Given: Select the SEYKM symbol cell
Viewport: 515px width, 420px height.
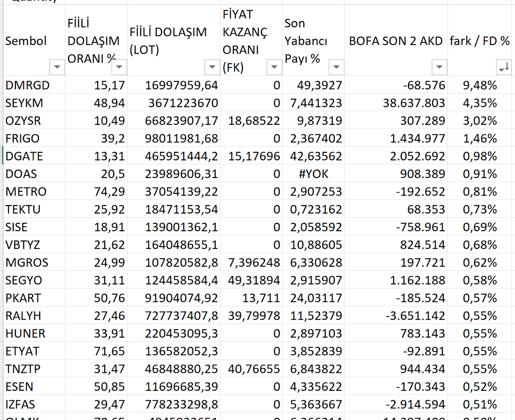Looking at the screenshot, I should coord(34,103).
